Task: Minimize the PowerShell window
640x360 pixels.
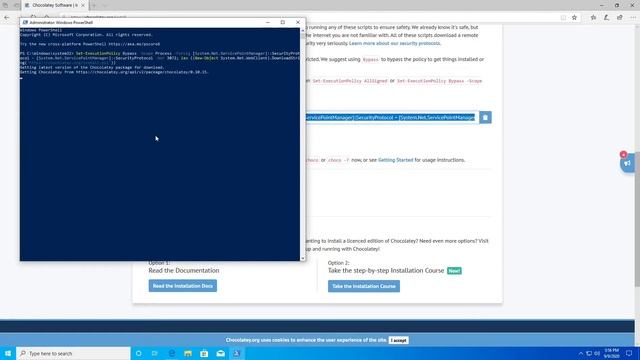Action: pos(268,22)
